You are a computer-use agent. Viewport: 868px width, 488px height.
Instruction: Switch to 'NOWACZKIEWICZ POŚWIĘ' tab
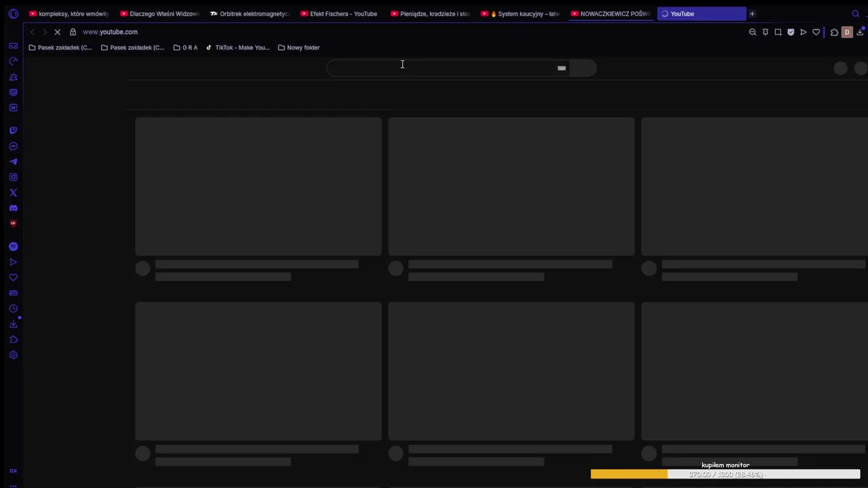pyautogui.click(x=611, y=14)
